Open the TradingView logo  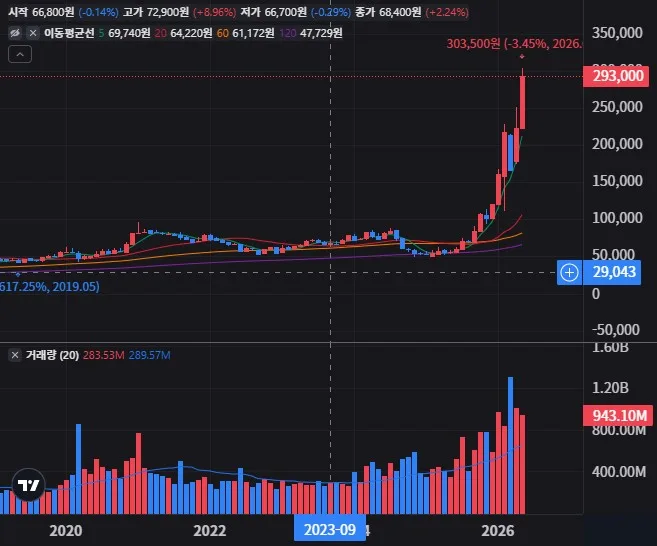28,485
